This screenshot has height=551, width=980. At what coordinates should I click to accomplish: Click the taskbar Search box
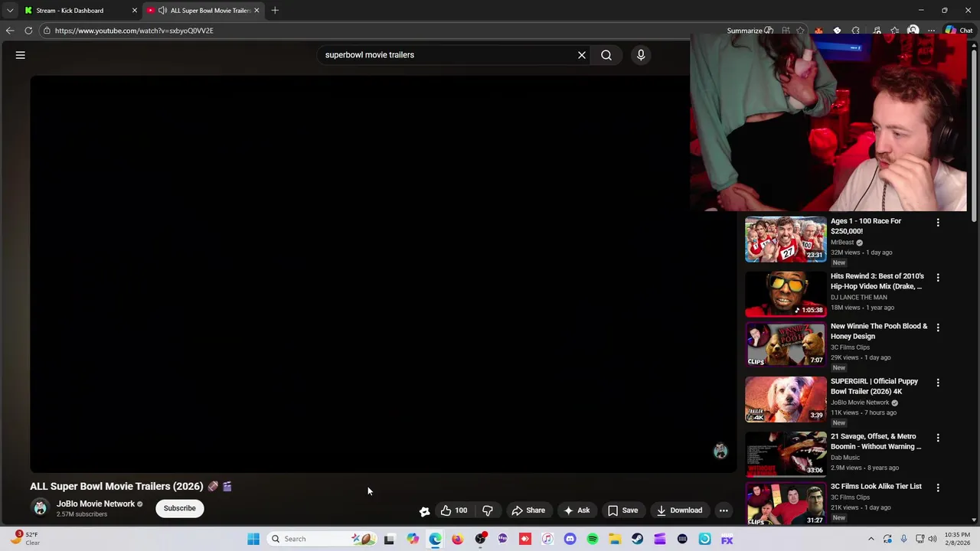point(322,539)
